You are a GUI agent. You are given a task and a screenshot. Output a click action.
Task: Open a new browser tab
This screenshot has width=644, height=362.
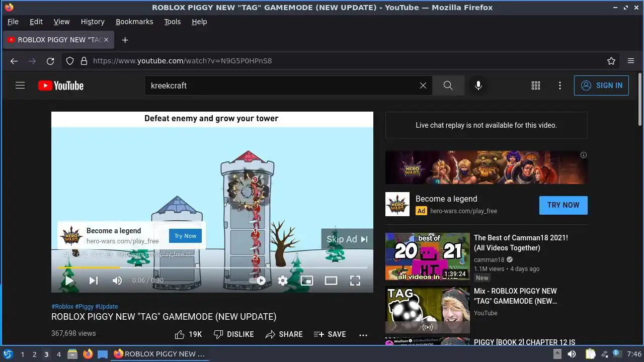click(x=125, y=40)
